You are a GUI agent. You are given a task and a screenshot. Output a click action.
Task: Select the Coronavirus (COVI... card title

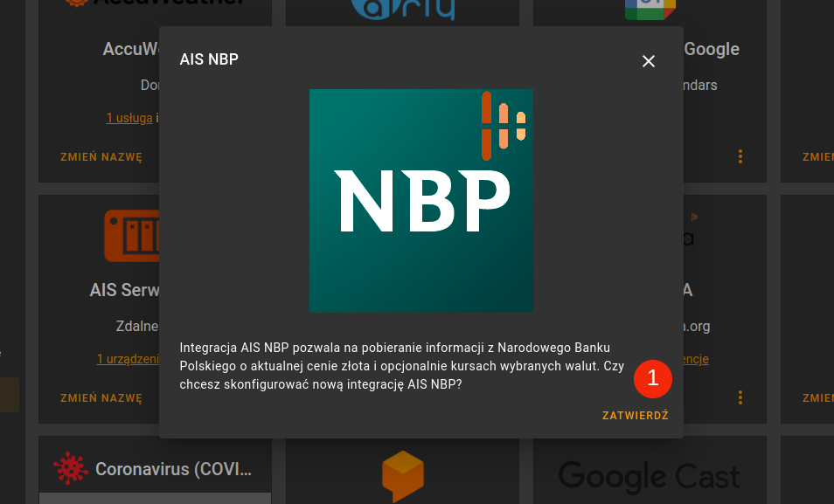click(173, 469)
